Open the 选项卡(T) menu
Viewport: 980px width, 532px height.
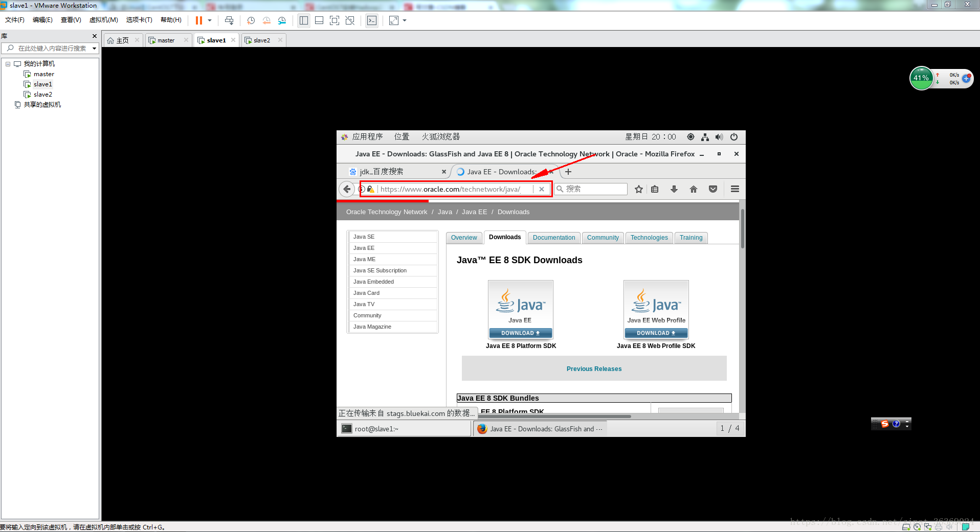[x=139, y=20]
